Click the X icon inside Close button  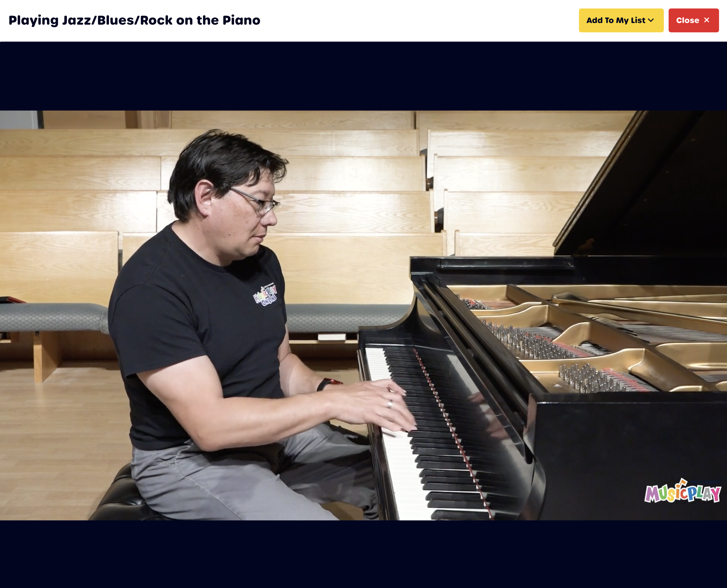pos(707,20)
